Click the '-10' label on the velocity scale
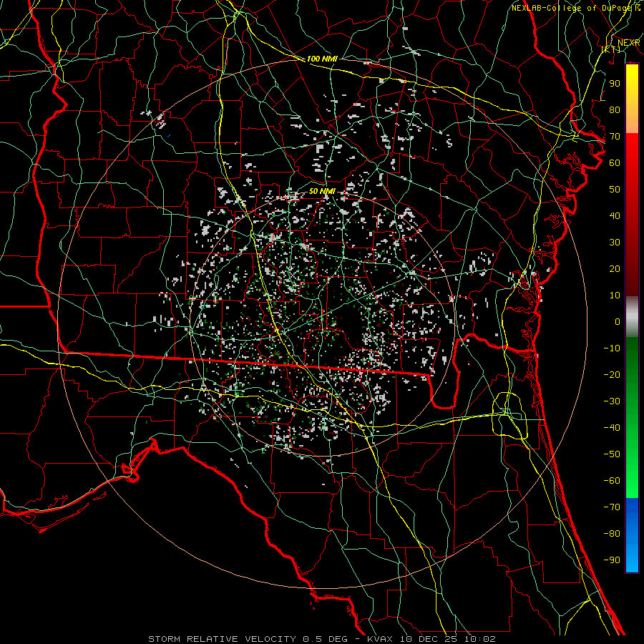 point(612,348)
